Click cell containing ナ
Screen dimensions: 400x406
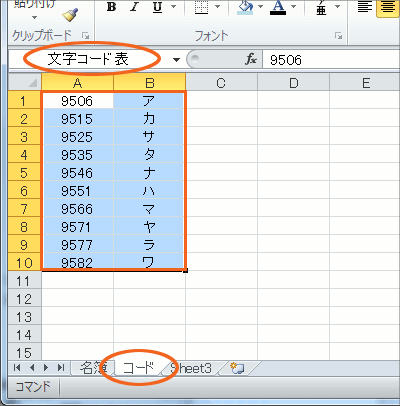(149, 172)
